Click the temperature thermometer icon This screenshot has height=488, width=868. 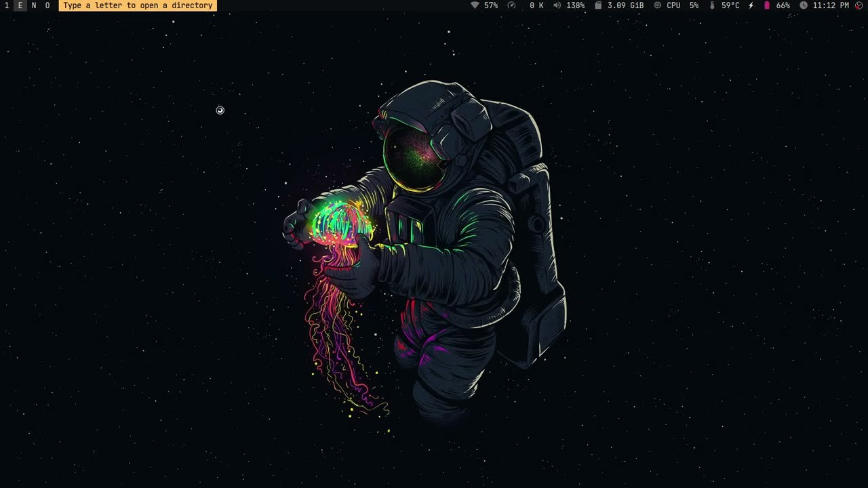712,5
